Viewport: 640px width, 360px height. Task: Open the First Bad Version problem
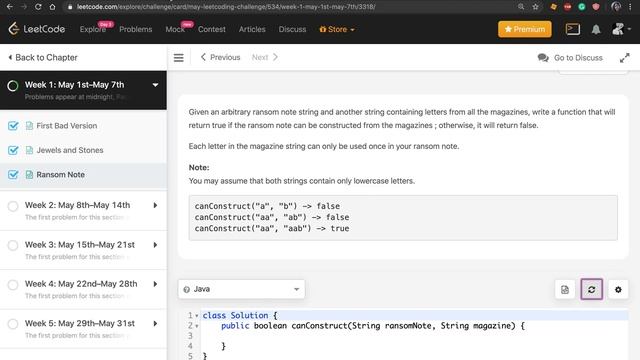[x=67, y=126]
